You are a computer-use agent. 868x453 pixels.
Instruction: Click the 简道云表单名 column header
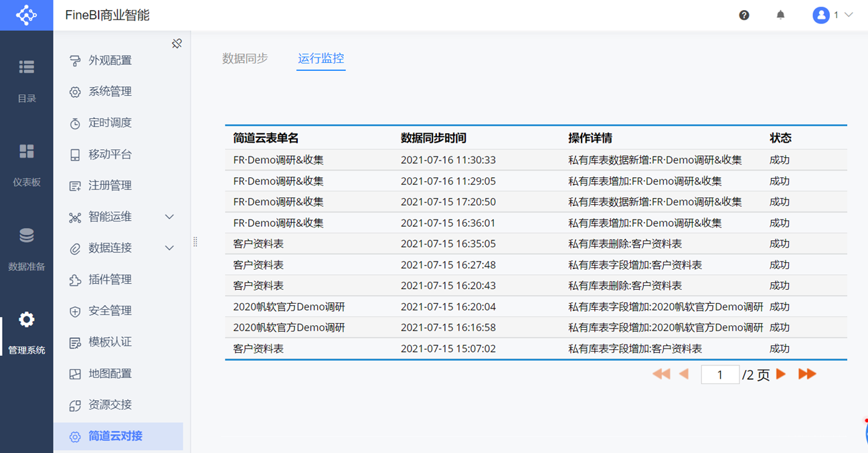266,138
